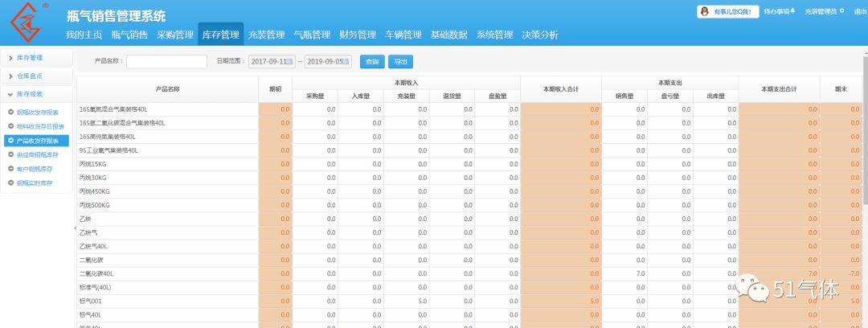Collapse the 库存报表 sidebar section
The width and height of the screenshot is (868, 328).
[36, 94]
